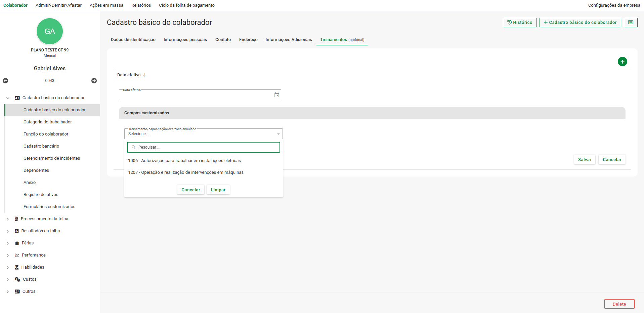The image size is (644, 313).
Task: Open the calendar date picker icon
Action: click(x=276, y=95)
